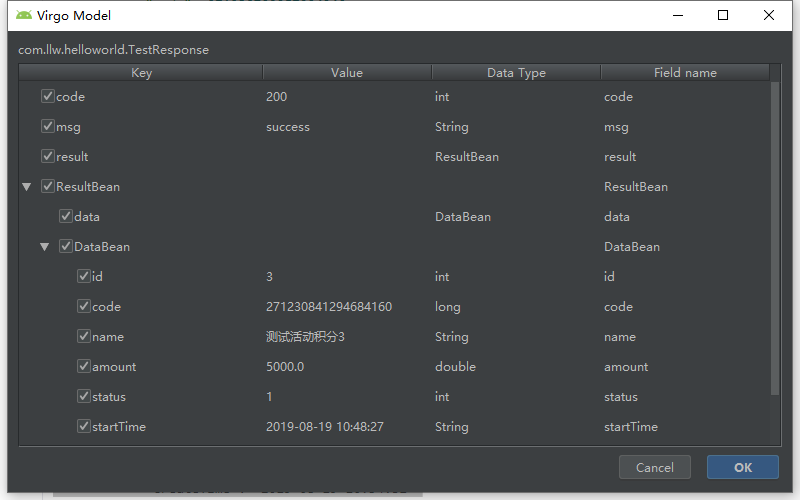Click the field name 'result'
Screen dimensions: 800x500
coord(620,157)
